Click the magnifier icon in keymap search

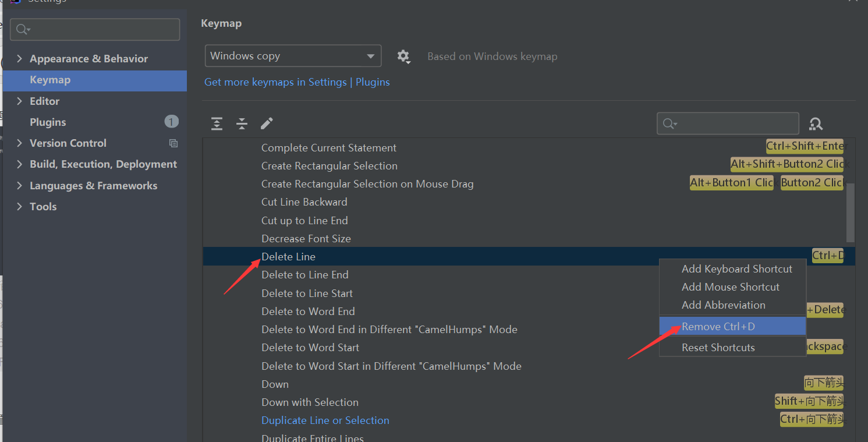669,123
